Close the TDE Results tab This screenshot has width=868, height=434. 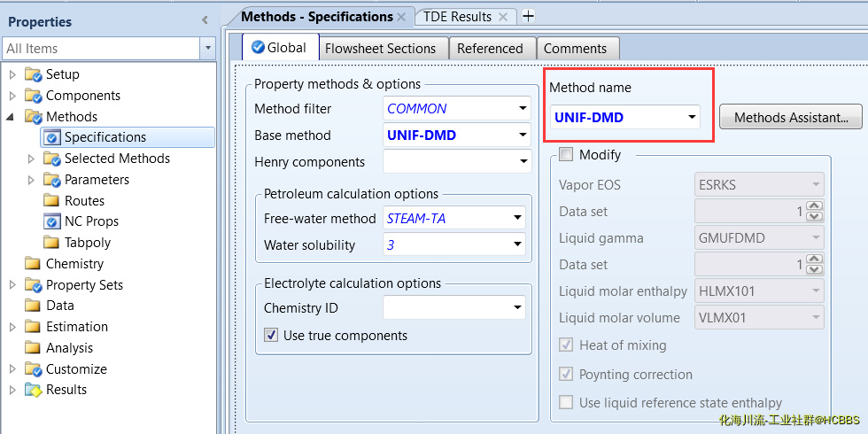(502, 17)
